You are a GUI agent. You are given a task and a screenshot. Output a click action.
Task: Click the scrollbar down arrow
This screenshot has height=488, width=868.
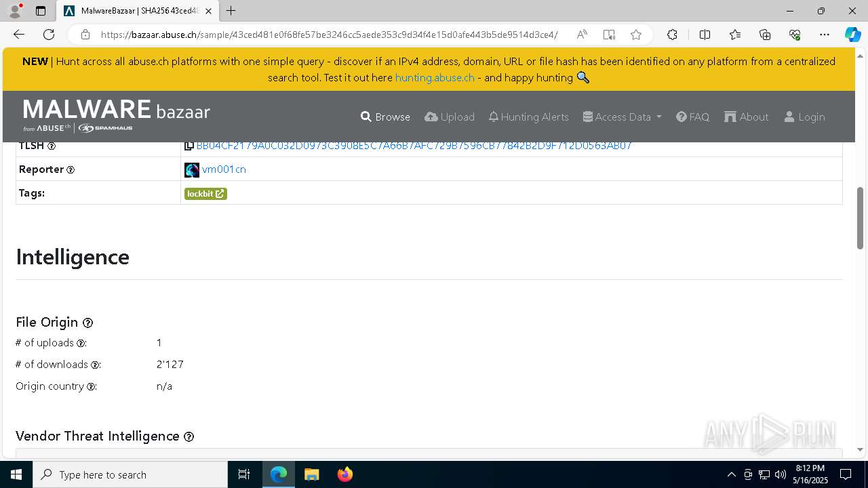pos(861,449)
